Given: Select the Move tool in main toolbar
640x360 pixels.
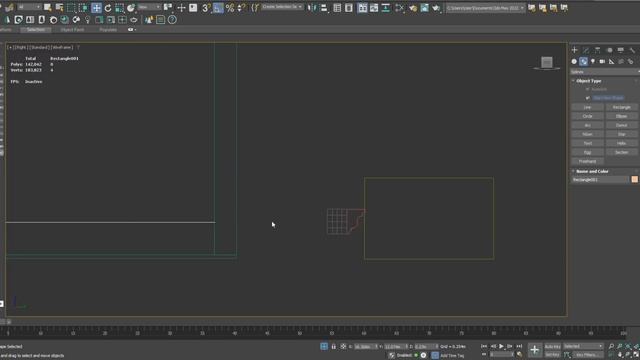Looking at the screenshot, I should (96, 8).
